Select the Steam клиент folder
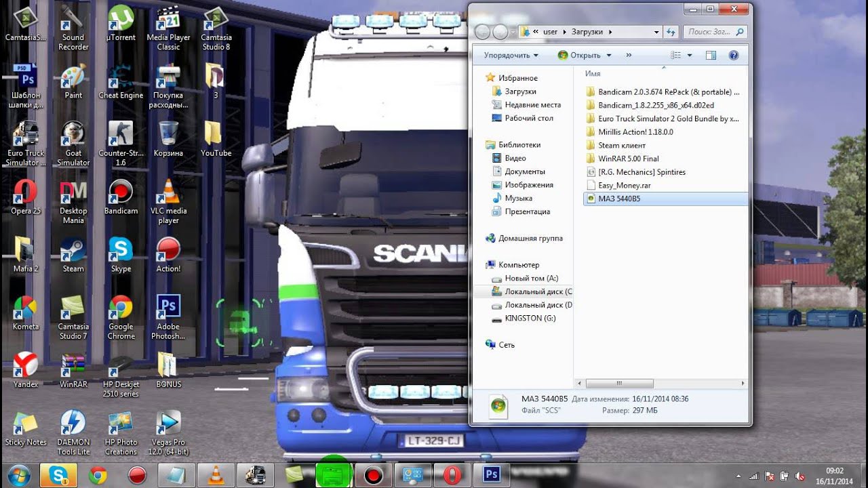This screenshot has height=488, width=868. (622, 145)
